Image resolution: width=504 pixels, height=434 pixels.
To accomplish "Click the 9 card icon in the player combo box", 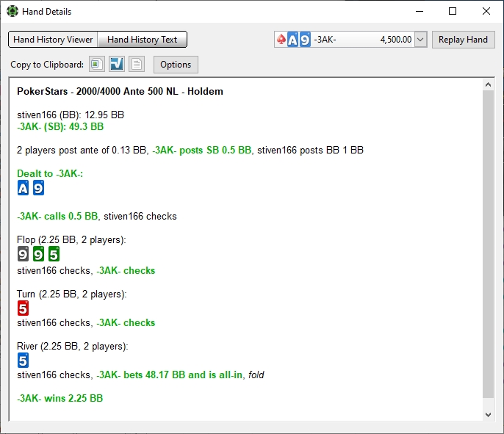I will coord(305,40).
